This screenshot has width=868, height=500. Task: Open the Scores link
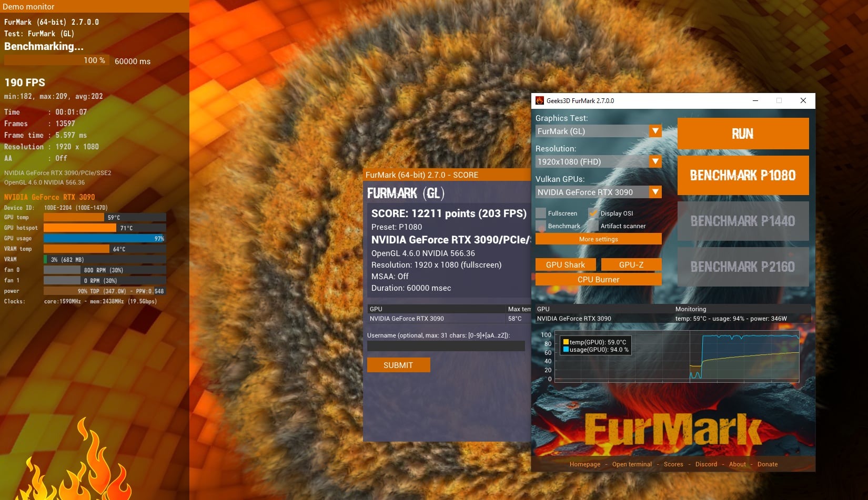673,464
